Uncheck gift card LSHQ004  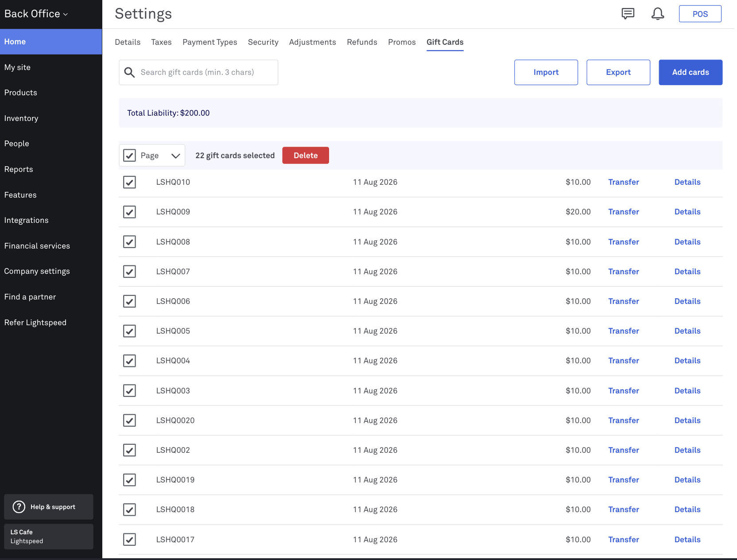click(x=129, y=361)
